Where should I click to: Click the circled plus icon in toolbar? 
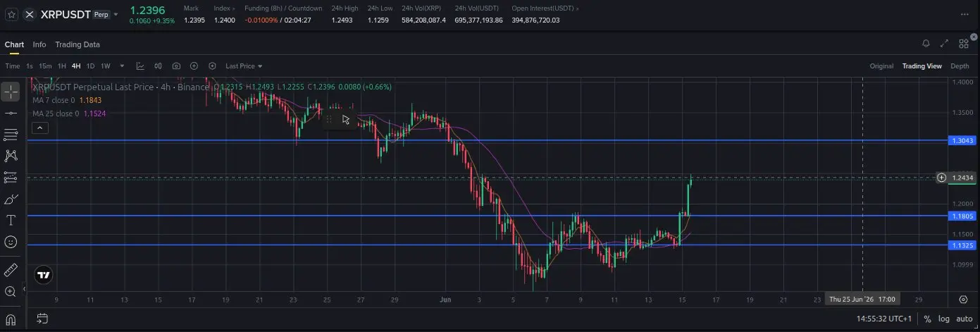pos(194,66)
